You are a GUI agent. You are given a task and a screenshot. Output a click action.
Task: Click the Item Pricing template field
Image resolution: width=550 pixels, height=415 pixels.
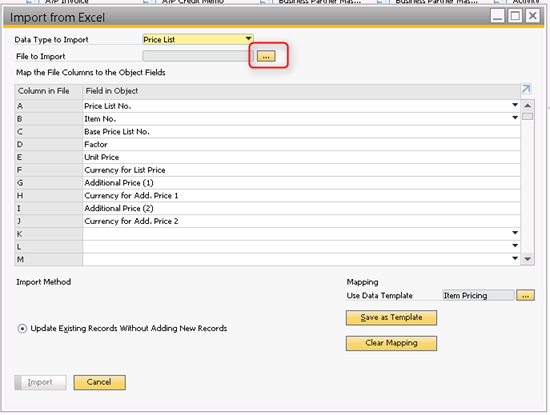pyautogui.click(x=478, y=295)
